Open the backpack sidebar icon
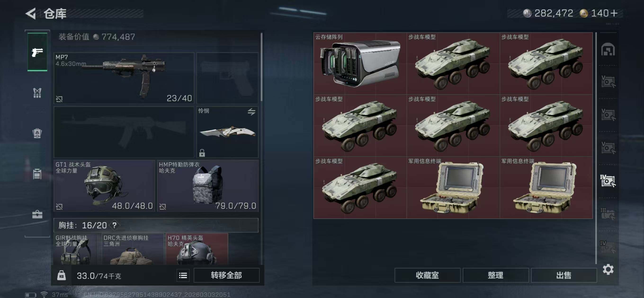The width and height of the screenshot is (644, 298). pyautogui.click(x=37, y=133)
